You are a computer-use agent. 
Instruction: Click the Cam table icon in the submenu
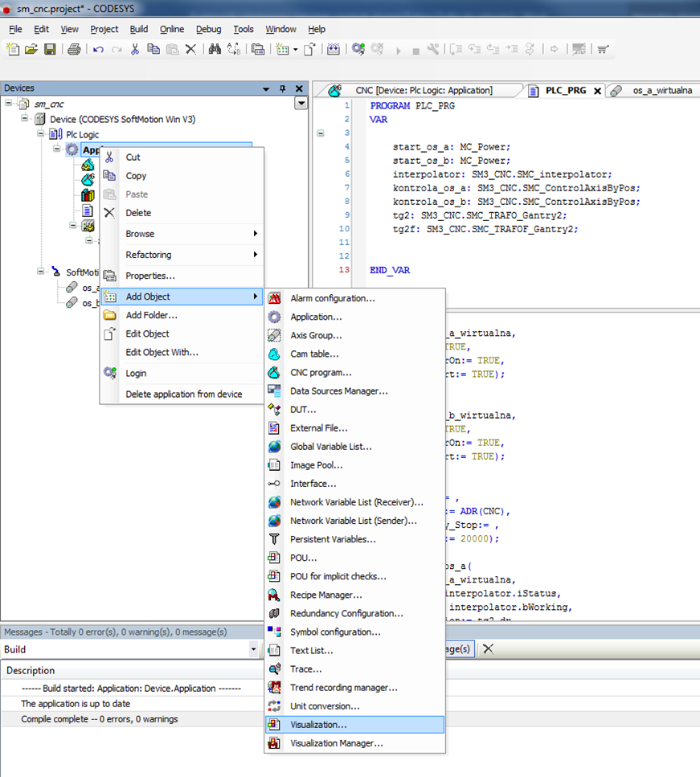click(x=274, y=354)
